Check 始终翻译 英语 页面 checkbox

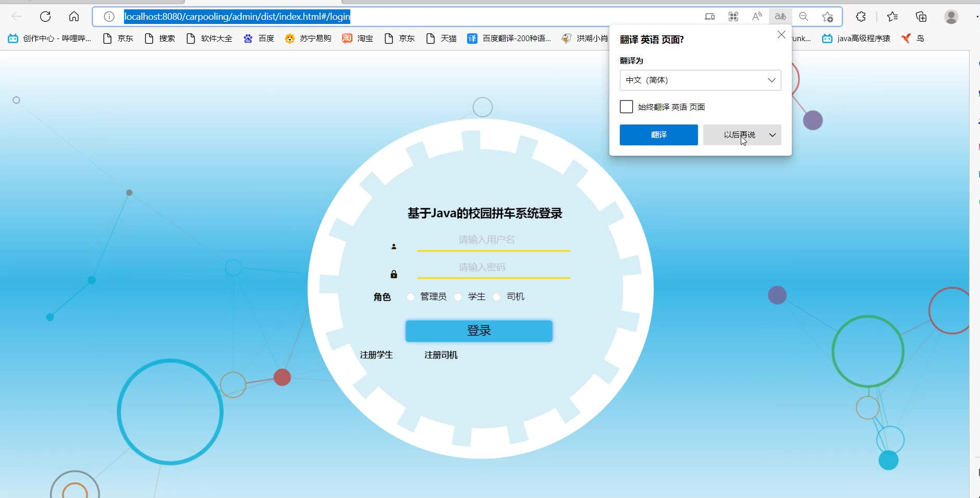[627, 107]
